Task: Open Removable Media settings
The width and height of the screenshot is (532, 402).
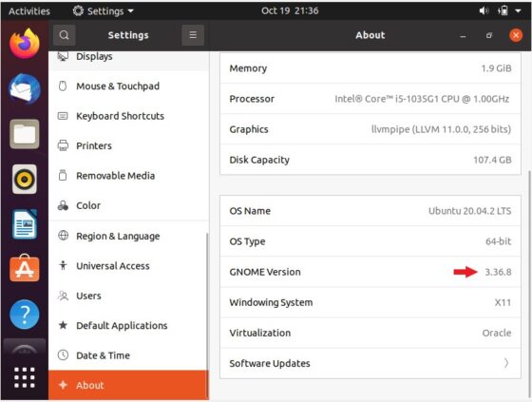Action: click(128, 176)
